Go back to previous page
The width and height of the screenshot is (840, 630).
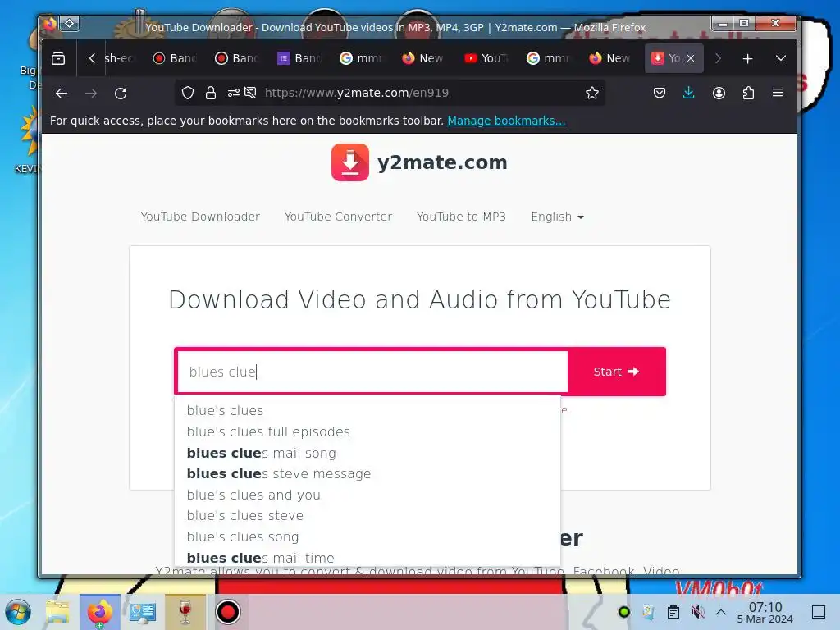[62, 94]
